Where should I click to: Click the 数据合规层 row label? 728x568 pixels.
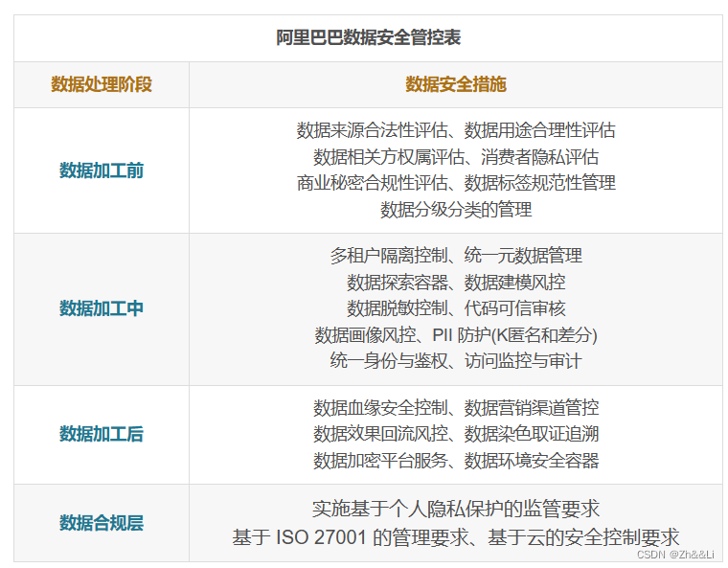pos(102,522)
